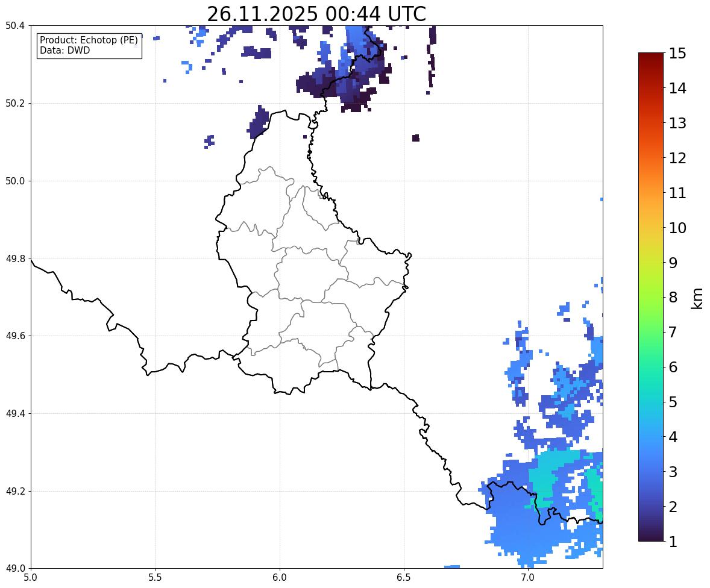Click the latitude label '49.6'
The width and height of the screenshot is (710, 588).
pos(15,336)
